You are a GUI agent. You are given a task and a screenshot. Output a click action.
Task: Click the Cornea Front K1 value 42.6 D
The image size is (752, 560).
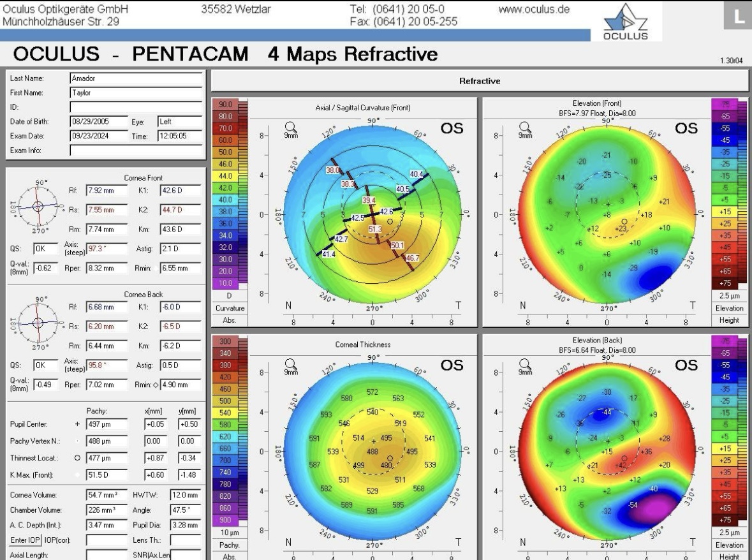tap(181, 190)
